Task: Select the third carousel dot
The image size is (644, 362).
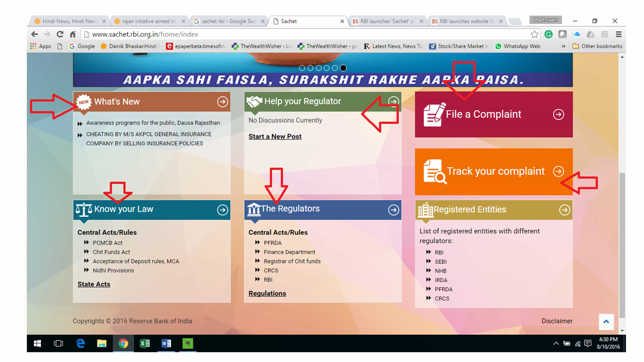Action: pyautogui.click(x=318, y=68)
